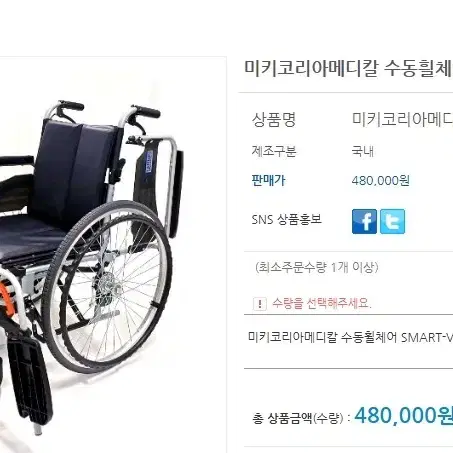This screenshot has height=453, width=453.
Task: Share product via Twitter icon
Action: click(393, 221)
